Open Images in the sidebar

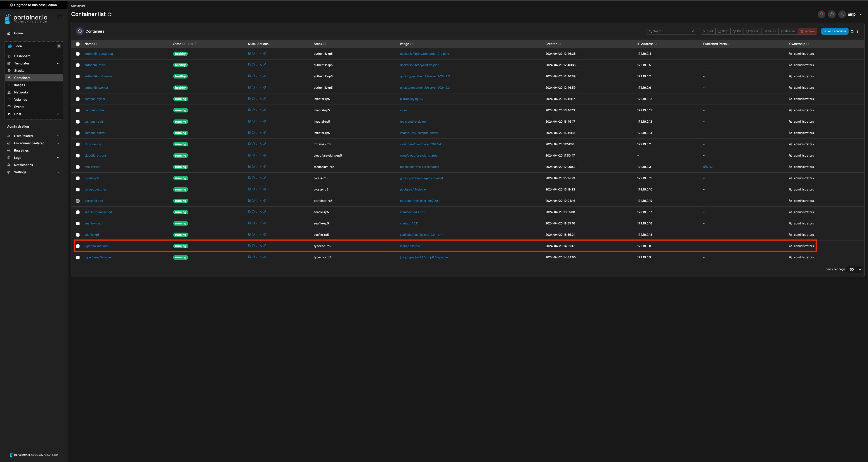tap(34, 85)
